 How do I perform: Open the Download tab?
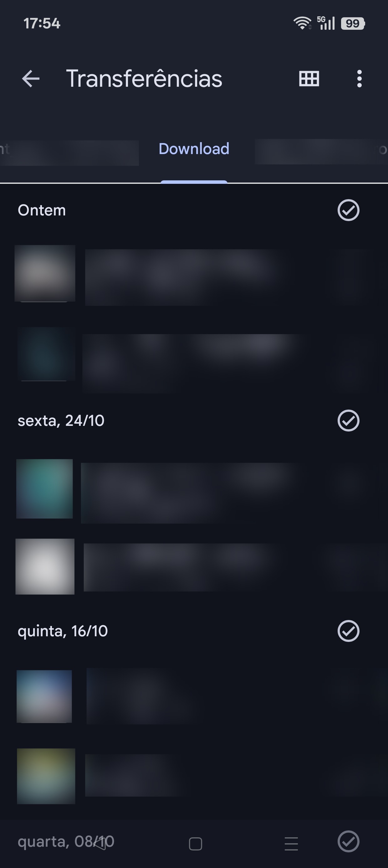coord(194,149)
